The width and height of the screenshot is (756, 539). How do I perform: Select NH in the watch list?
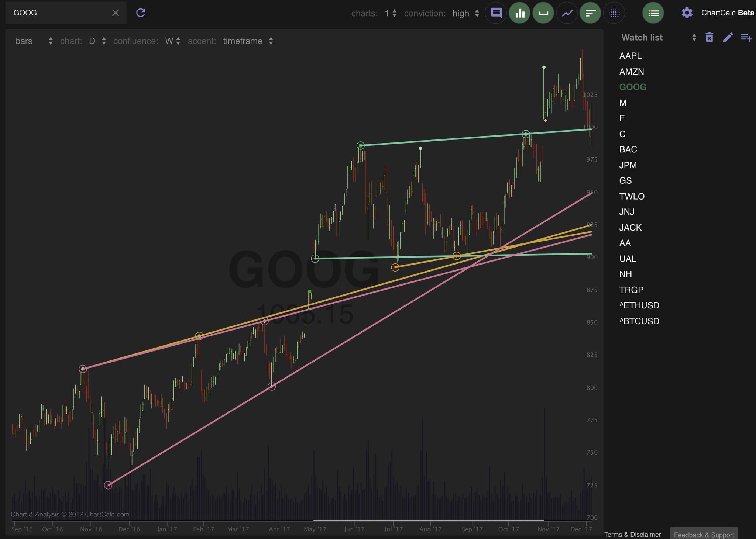coord(626,274)
